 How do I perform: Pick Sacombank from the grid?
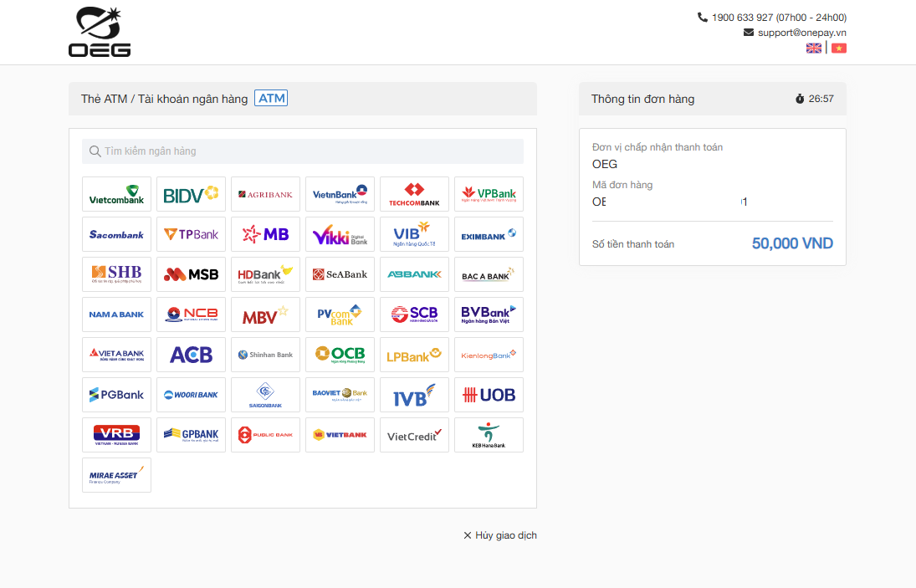[x=117, y=234]
